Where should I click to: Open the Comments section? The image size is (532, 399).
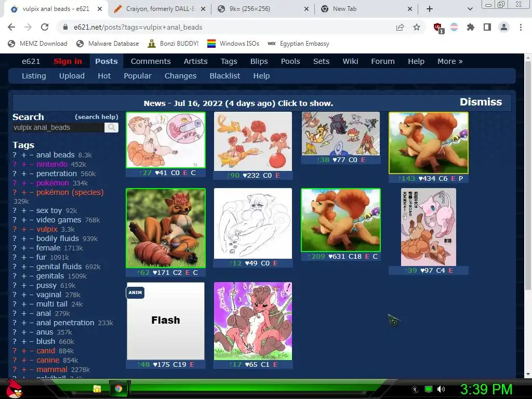pyautogui.click(x=151, y=61)
